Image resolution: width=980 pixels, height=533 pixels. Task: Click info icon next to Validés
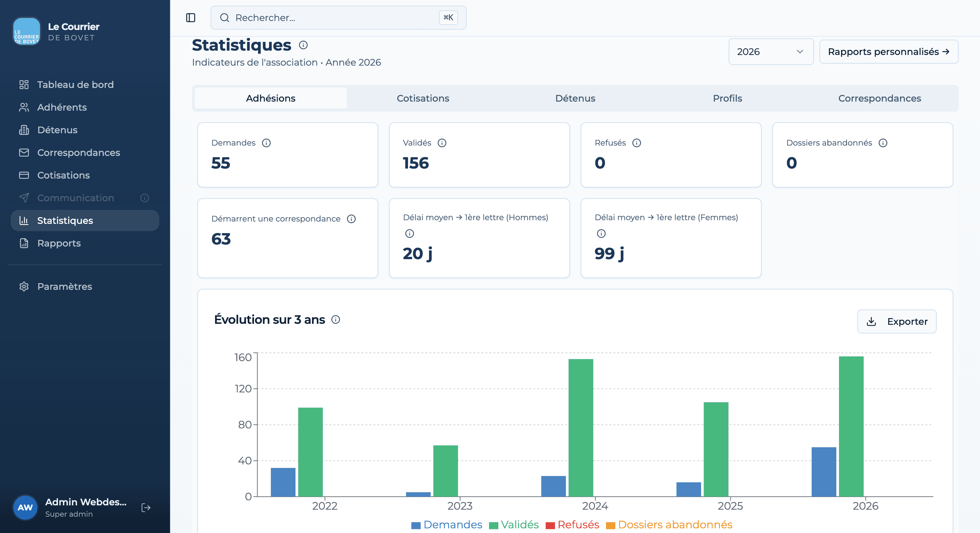pyautogui.click(x=442, y=143)
